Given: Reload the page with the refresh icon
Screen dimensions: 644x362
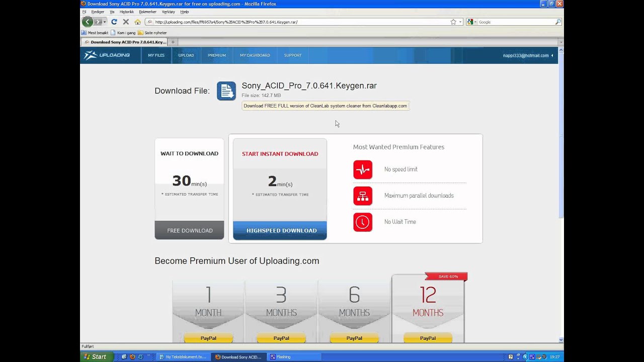Looking at the screenshot, I should pos(114,22).
